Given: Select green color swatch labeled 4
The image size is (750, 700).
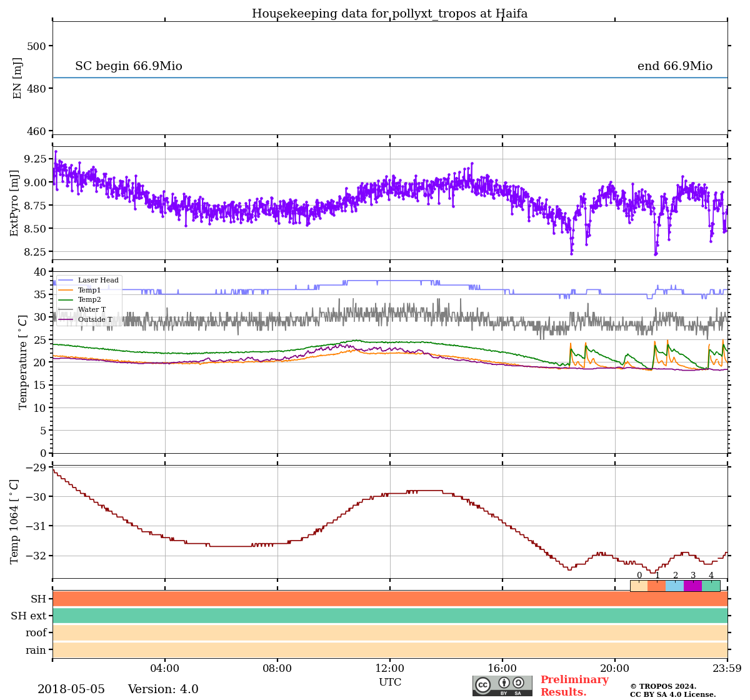Looking at the screenshot, I should (x=711, y=586).
